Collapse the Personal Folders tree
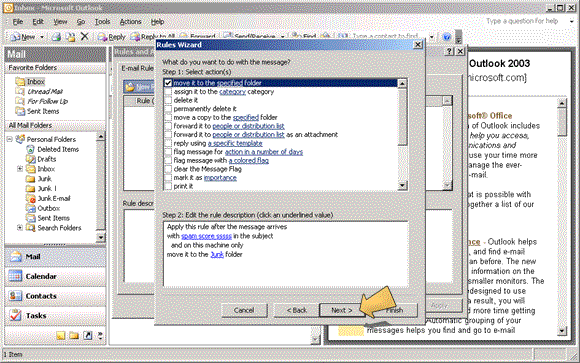Image resolution: width=580 pixels, height=363 pixels. pos(10,139)
